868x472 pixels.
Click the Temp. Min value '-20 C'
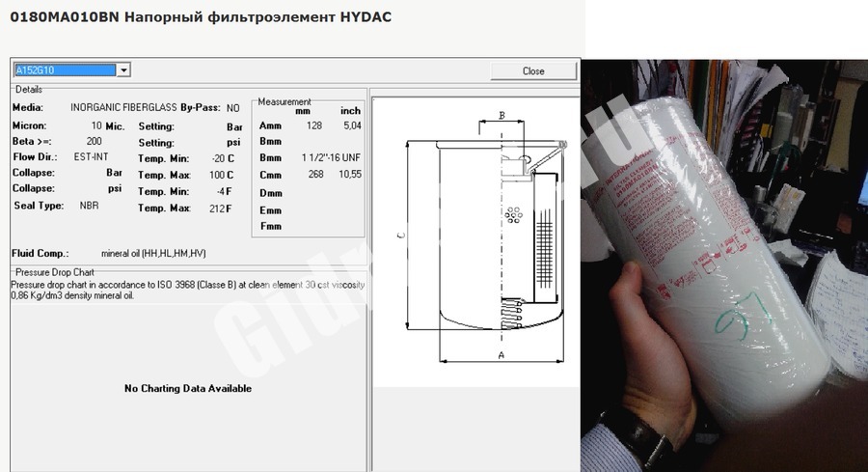(x=223, y=158)
